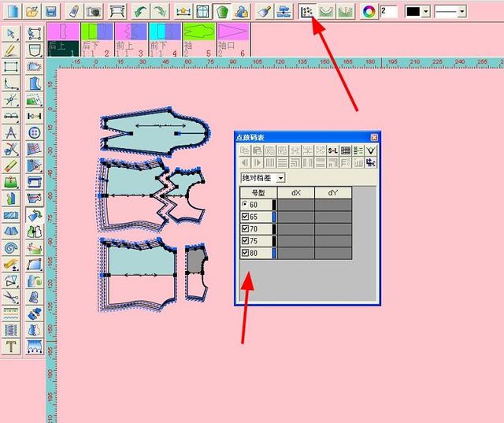Select the plain scissors tool

[10, 297]
